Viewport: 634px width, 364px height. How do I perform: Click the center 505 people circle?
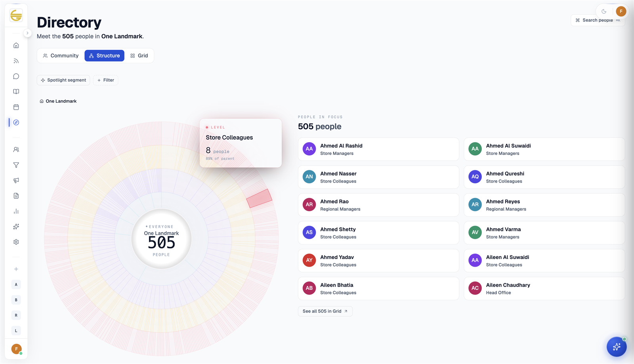pos(161,239)
